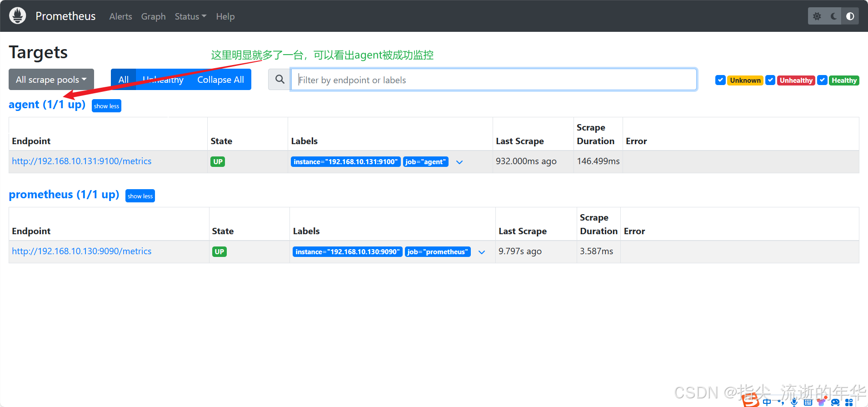The width and height of the screenshot is (868, 407).
Task: Click show less next to agent
Action: pos(106,106)
